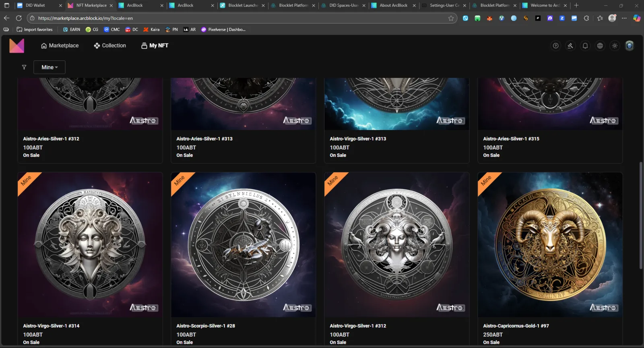The image size is (644, 348).
Task: Open the blue Z extension icon
Action: [562, 18]
